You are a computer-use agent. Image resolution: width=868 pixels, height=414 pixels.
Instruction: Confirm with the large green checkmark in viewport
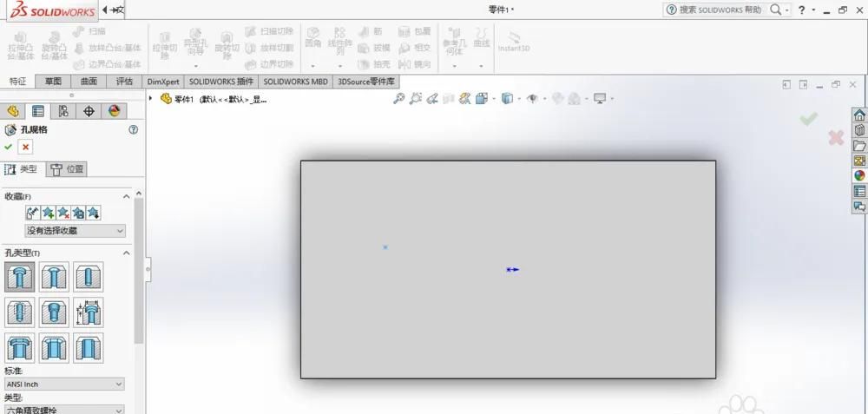(809, 118)
